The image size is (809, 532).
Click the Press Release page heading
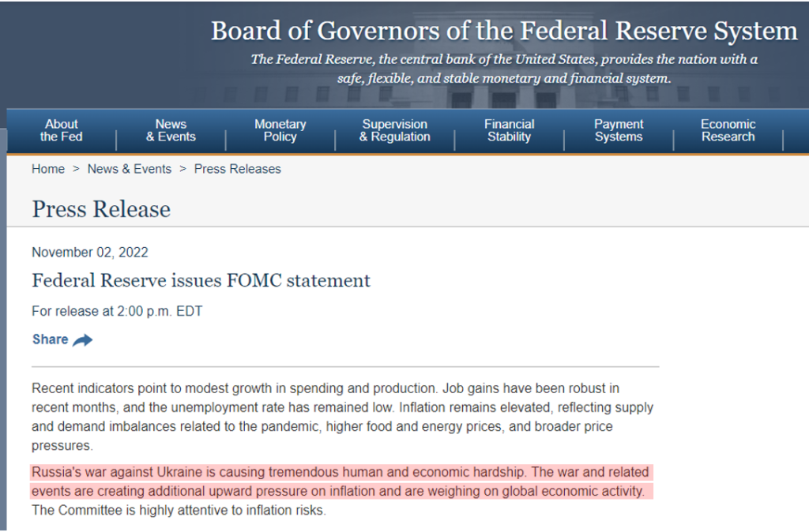[101, 209]
